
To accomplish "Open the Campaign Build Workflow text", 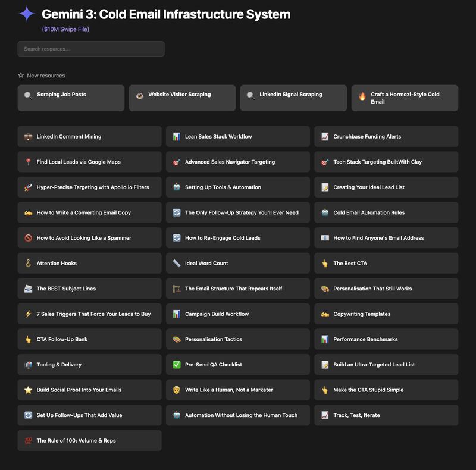I will click(217, 314).
